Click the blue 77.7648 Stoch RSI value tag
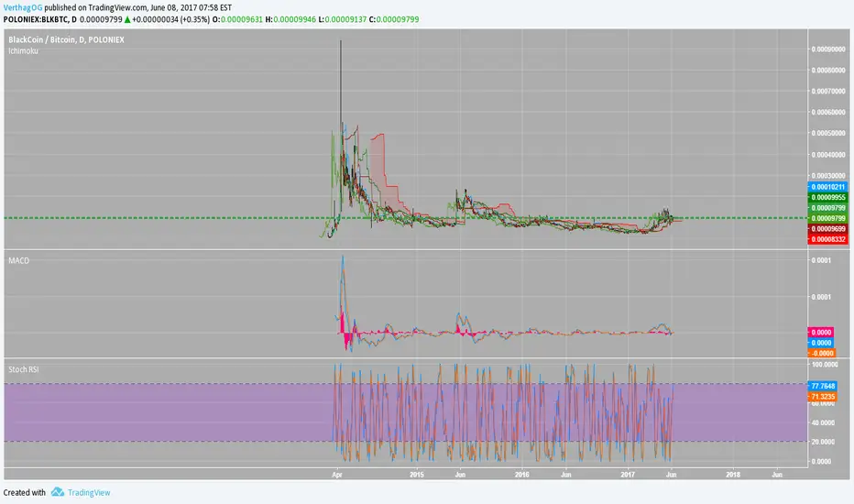Screen dimensions: 854x504 [x=823, y=386]
